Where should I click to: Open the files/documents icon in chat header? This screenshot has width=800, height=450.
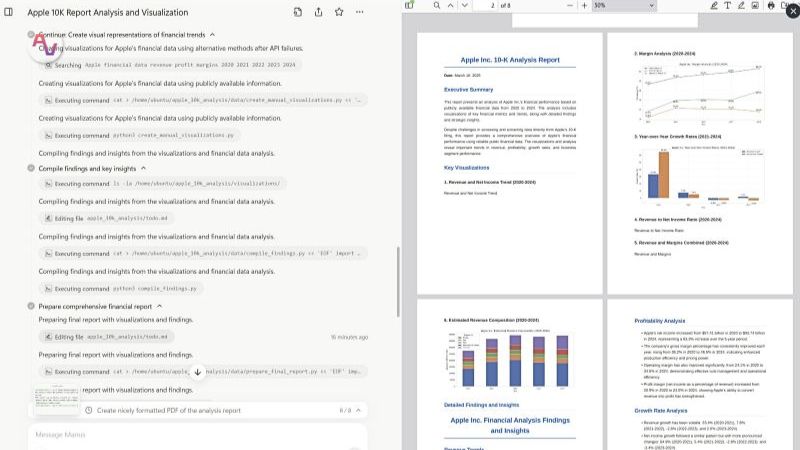[298, 12]
